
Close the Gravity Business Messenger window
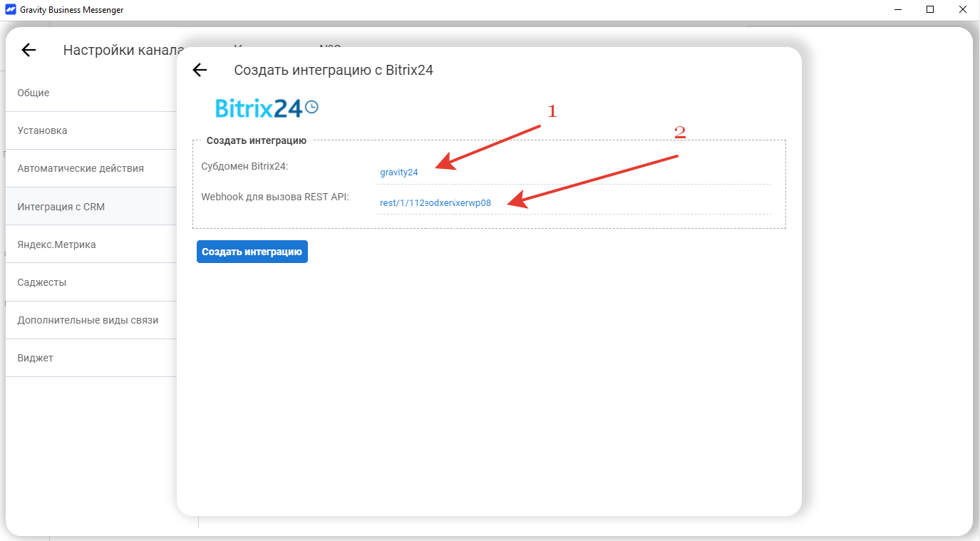click(963, 10)
